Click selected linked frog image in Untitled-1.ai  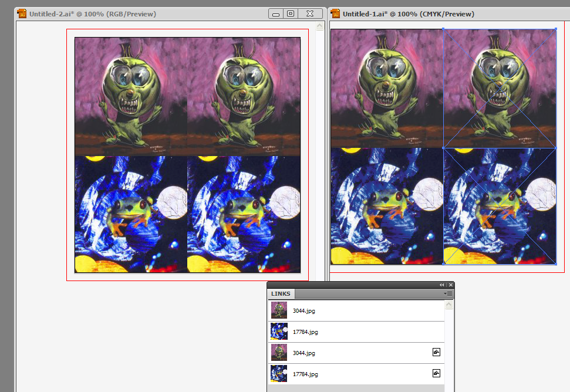[x=500, y=206]
